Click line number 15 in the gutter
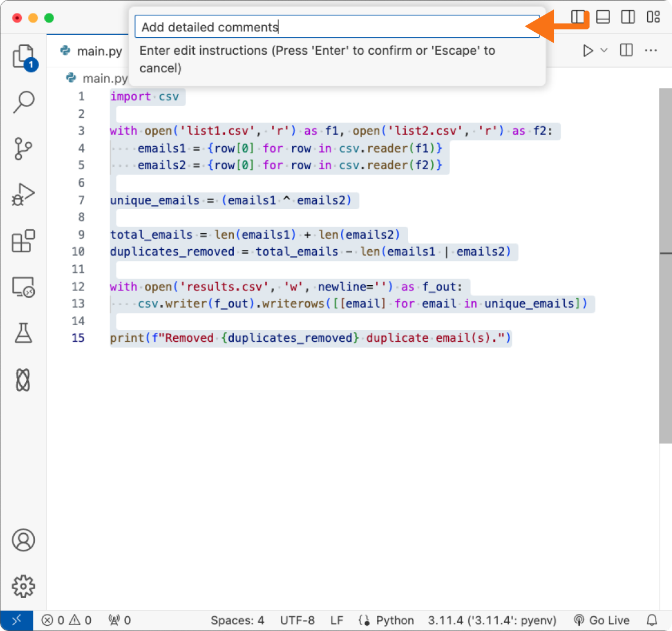The image size is (672, 631). click(78, 338)
